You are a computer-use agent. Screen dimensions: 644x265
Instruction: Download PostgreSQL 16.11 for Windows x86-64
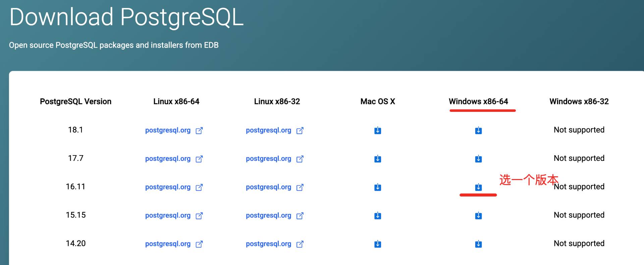tap(478, 187)
